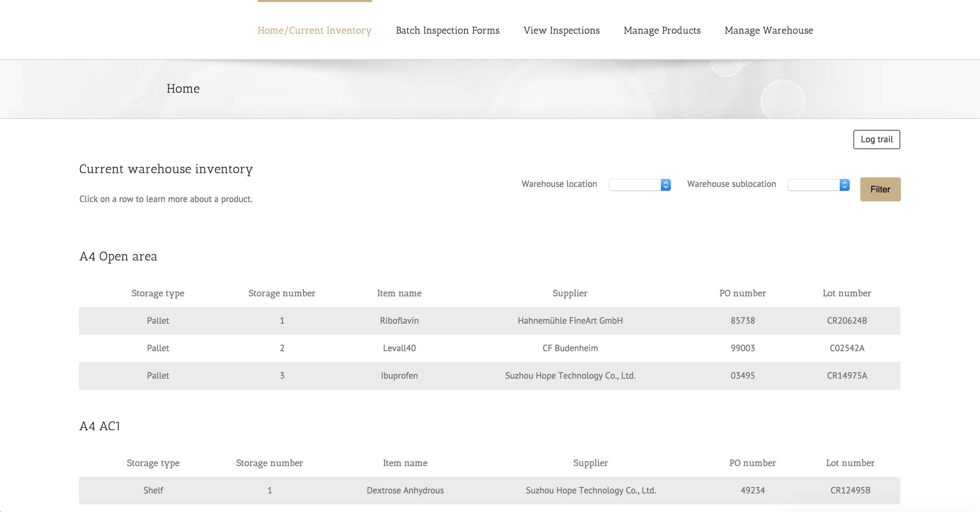980x512 pixels.
Task: Click lot number C02542A
Action: [x=847, y=348]
